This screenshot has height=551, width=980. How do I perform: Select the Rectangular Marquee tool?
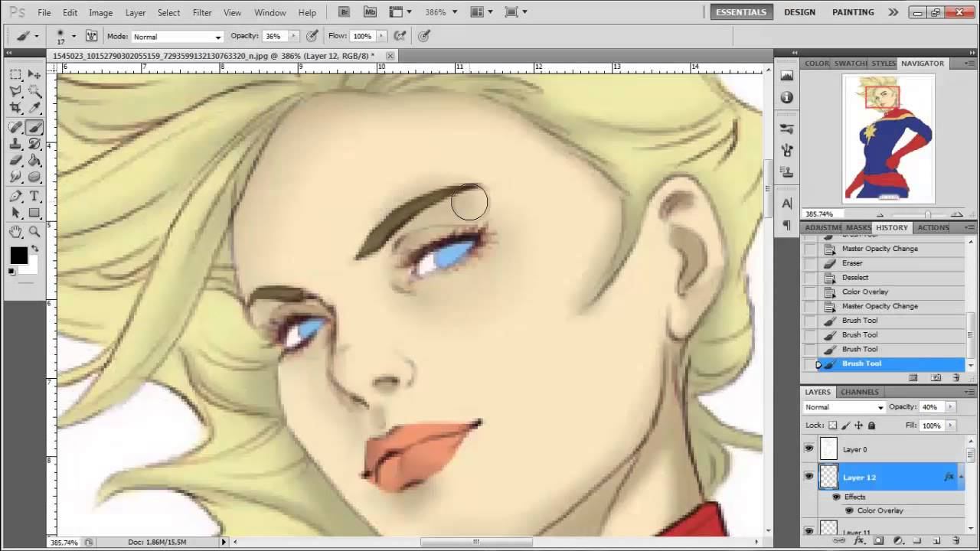tap(15, 74)
